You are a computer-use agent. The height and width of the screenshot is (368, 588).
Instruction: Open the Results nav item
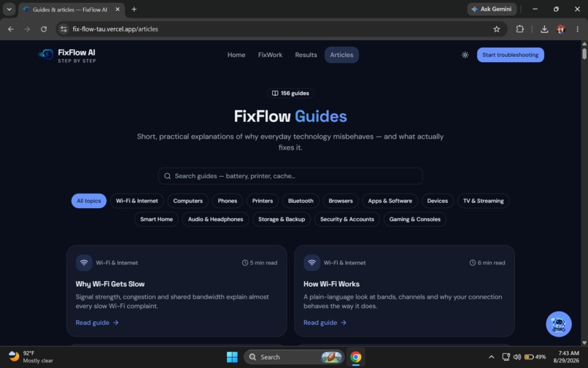(x=306, y=55)
